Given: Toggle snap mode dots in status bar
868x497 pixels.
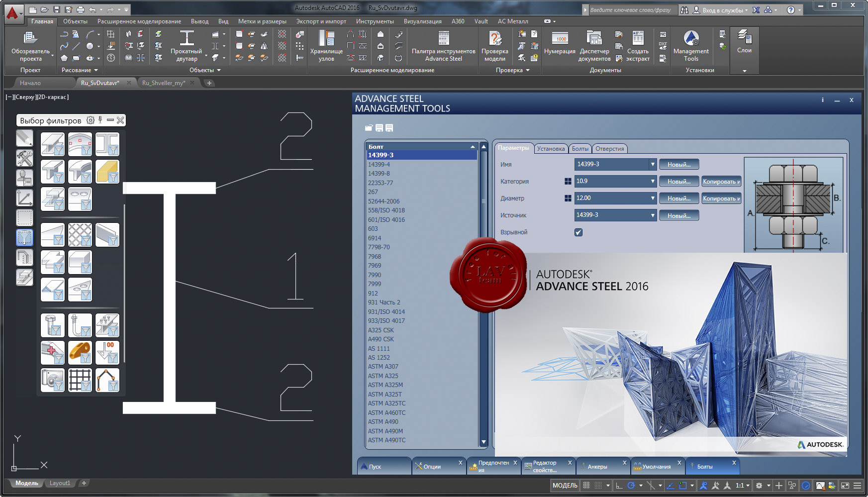Looking at the screenshot, I should [598, 486].
